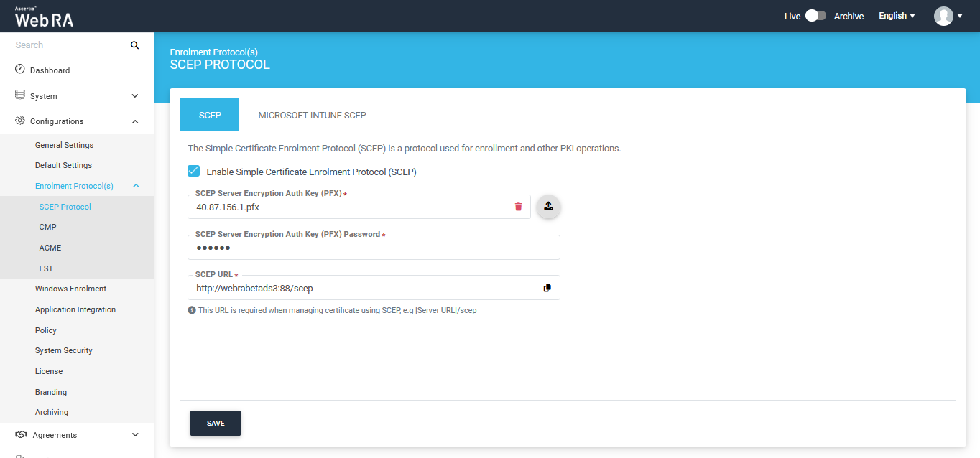Image resolution: width=980 pixels, height=458 pixels.
Task: Click the Save button
Action: point(215,424)
